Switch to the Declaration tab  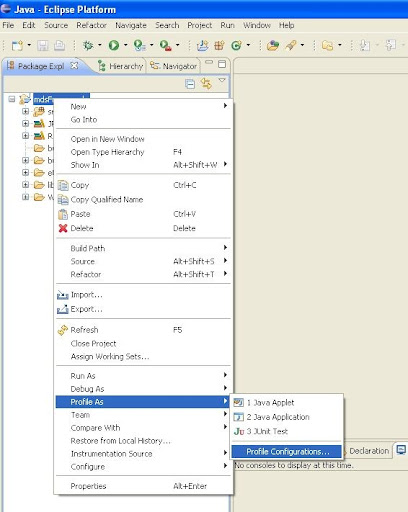[x=369, y=451]
